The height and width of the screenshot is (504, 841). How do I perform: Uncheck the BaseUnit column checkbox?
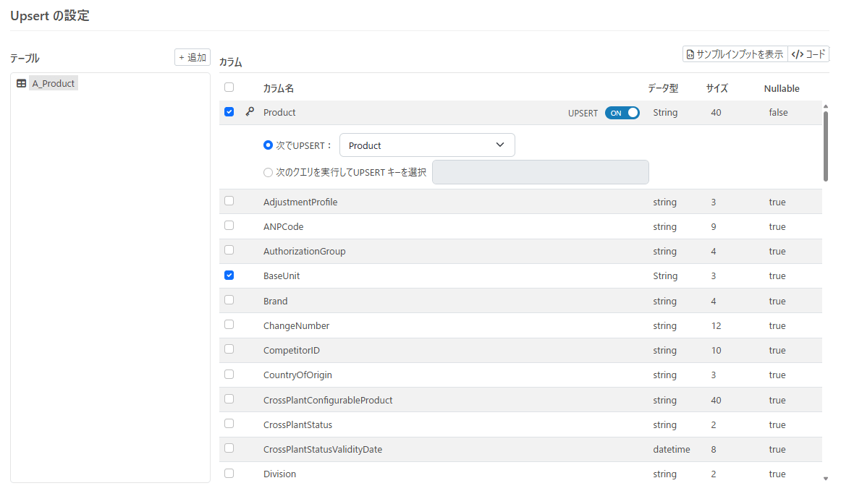click(x=229, y=275)
